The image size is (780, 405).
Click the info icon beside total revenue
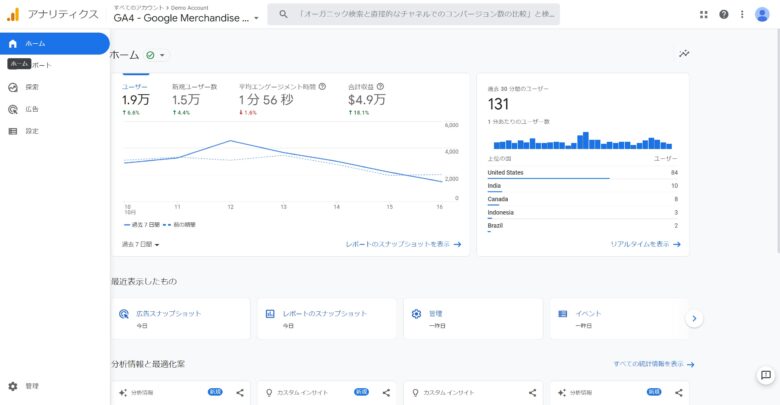point(380,87)
